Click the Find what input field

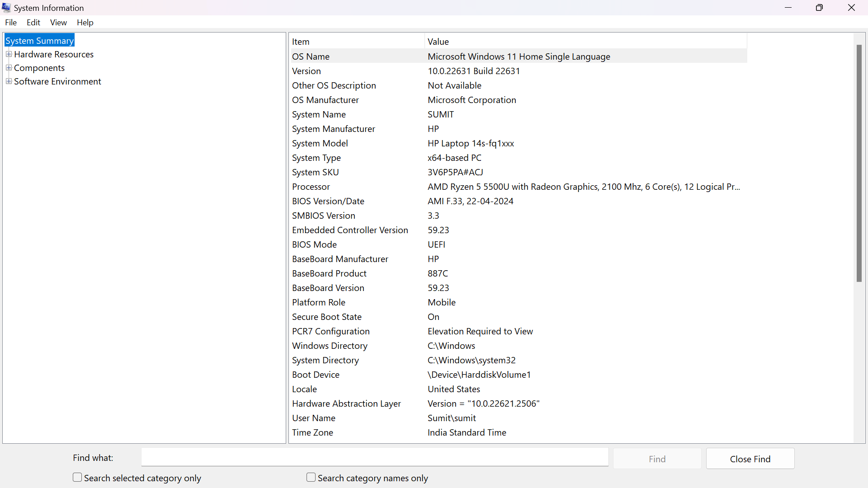375,457
